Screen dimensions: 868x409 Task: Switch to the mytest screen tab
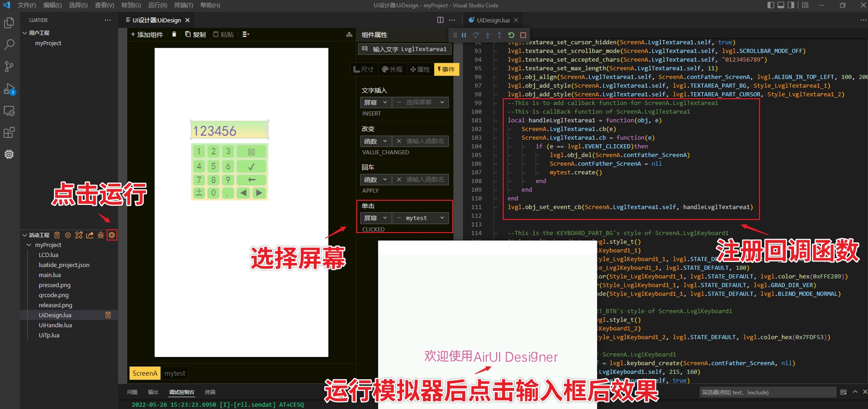point(175,373)
